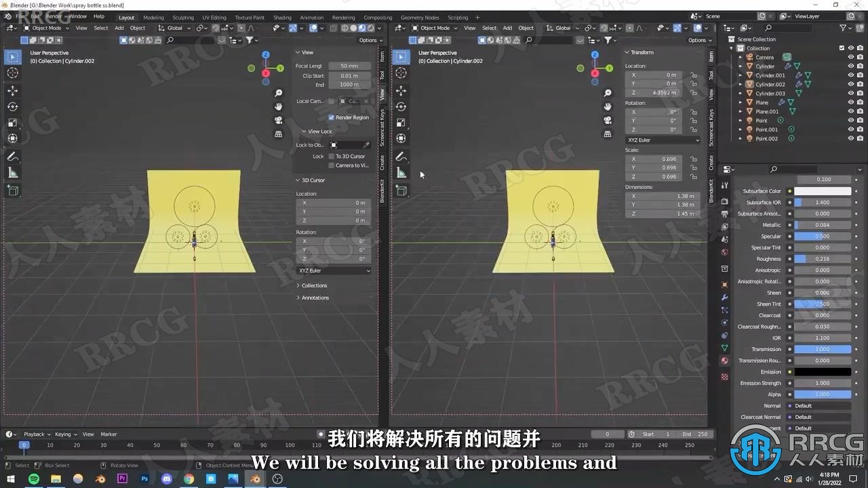Toggle Local Camera checkbox
Viewport: 868px width, 488px height.
(x=332, y=101)
